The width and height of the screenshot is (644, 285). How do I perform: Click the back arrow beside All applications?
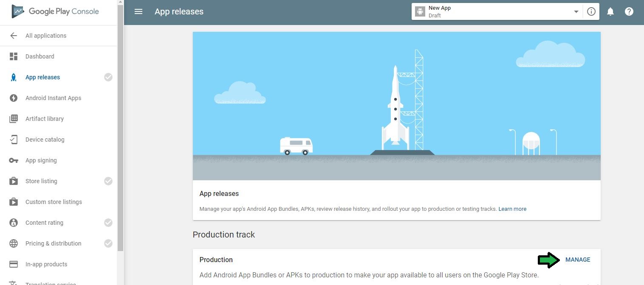pos(14,36)
